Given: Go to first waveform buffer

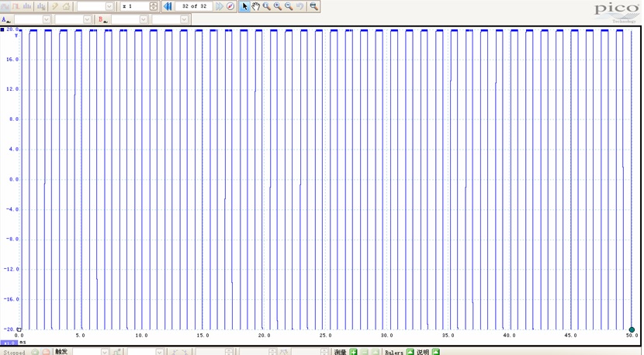Looking at the screenshot, I should point(168,6).
